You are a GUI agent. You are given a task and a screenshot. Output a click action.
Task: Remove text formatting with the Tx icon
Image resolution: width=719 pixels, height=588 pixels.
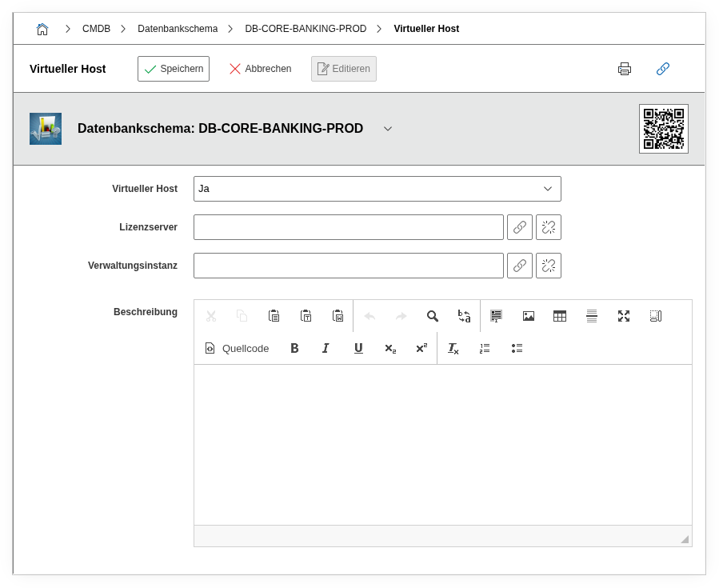453,348
